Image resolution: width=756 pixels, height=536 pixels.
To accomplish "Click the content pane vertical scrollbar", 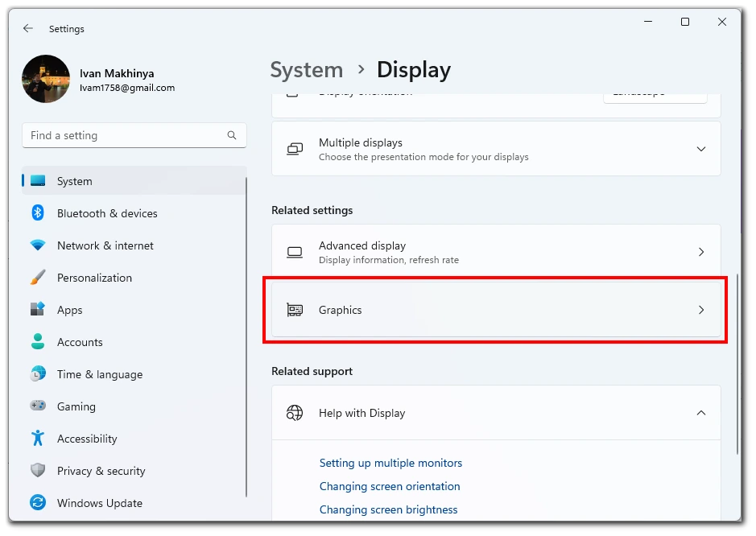I will 737,364.
